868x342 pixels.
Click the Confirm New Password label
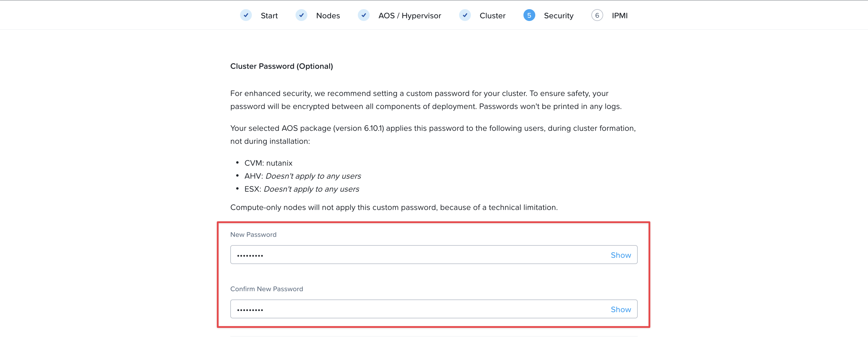[267, 289]
